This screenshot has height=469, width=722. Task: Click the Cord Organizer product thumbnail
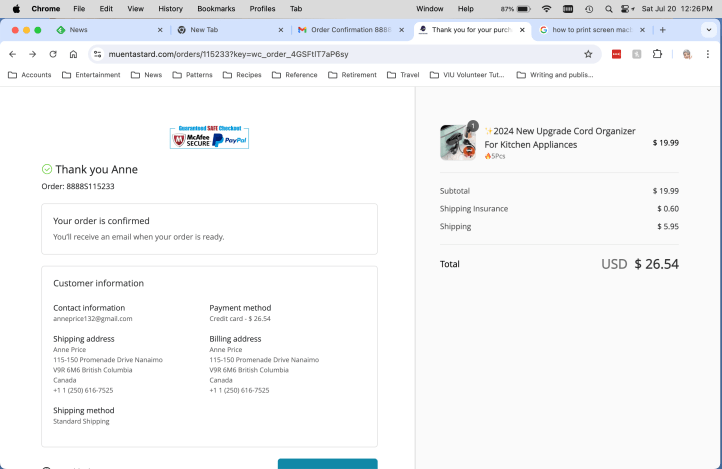coord(458,143)
